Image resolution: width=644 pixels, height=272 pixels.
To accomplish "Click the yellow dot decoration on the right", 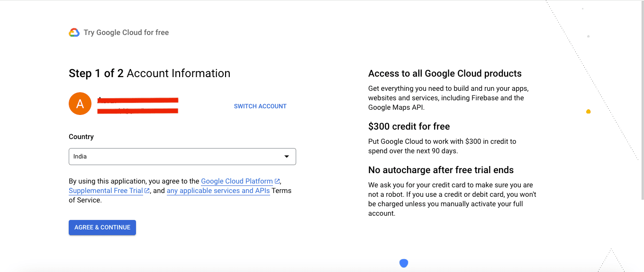I will point(588,112).
